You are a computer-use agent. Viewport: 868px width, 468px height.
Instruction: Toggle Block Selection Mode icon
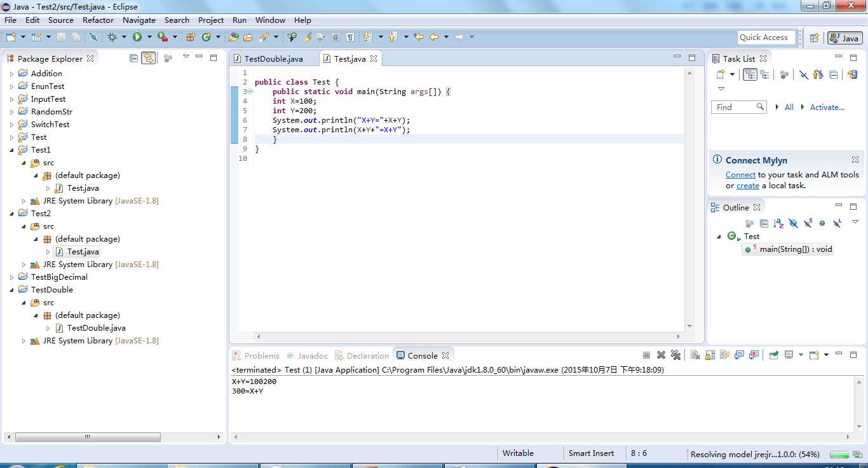(x=336, y=37)
